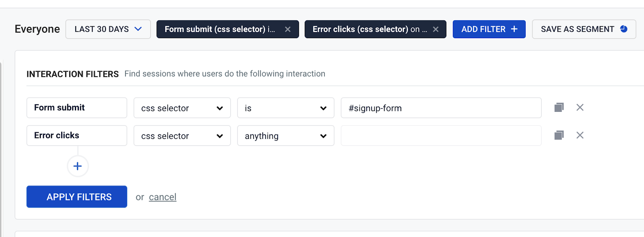Dismiss the Form submit filter chip

tap(288, 29)
